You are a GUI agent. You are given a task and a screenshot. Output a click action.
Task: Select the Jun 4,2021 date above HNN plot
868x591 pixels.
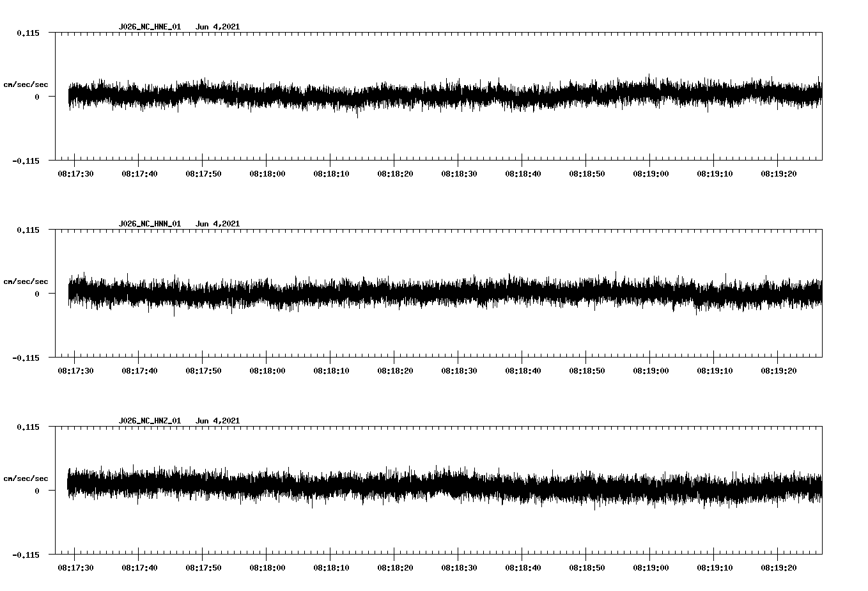[x=217, y=224]
